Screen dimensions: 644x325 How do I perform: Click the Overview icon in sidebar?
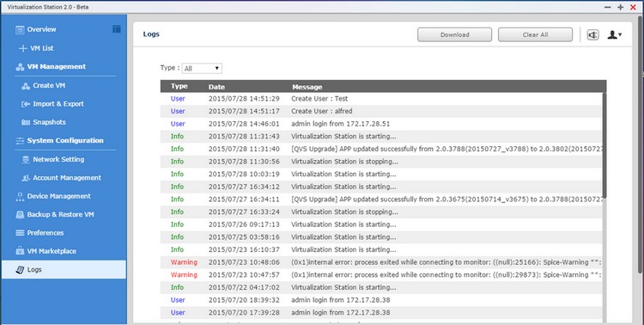(x=20, y=29)
